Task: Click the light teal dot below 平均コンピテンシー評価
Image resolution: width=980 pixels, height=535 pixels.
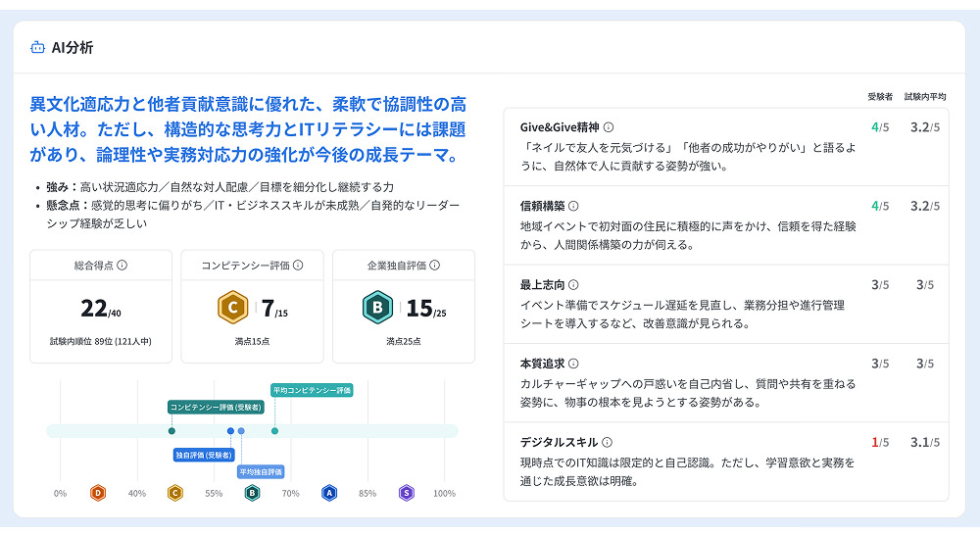Action: 274,430
